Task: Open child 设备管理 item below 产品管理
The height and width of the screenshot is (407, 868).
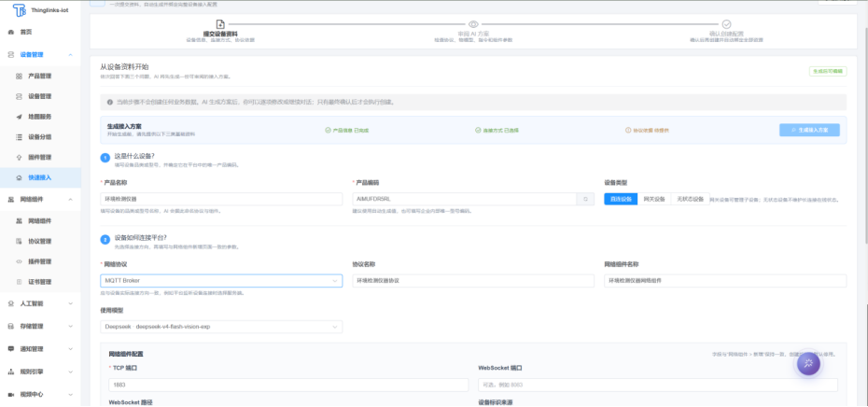Action: (40, 96)
